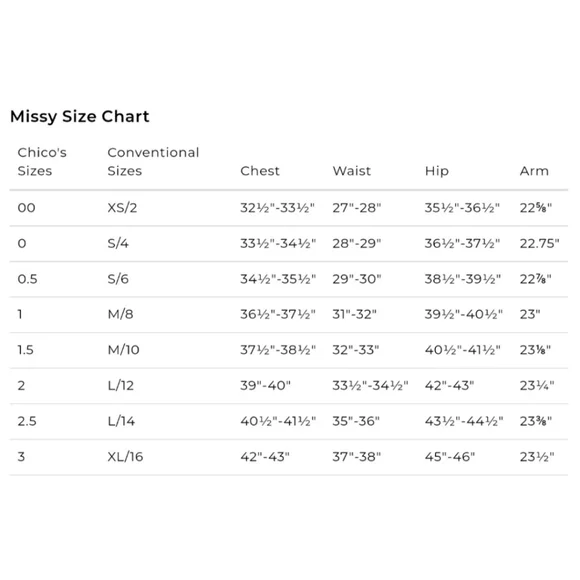Image resolution: width=580 pixels, height=580 pixels.
Task: Click the L/14 conventional size cell
Action: click(x=121, y=421)
